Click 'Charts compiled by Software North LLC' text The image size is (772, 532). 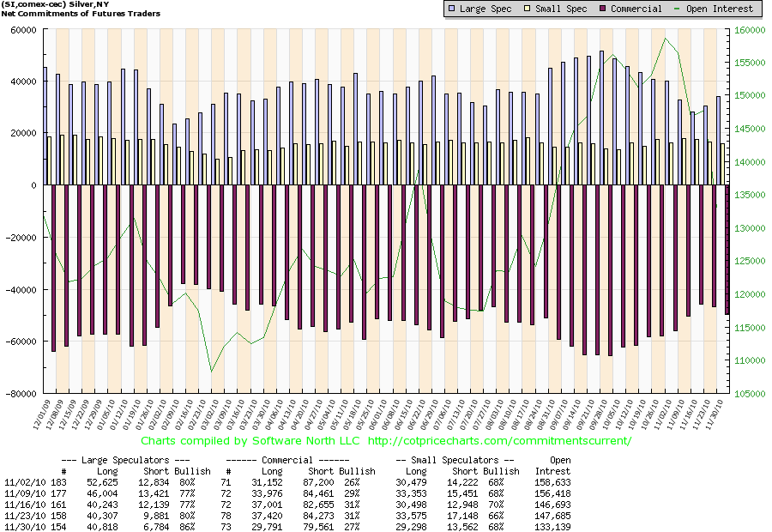pyautogui.click(x=250, y=441)
